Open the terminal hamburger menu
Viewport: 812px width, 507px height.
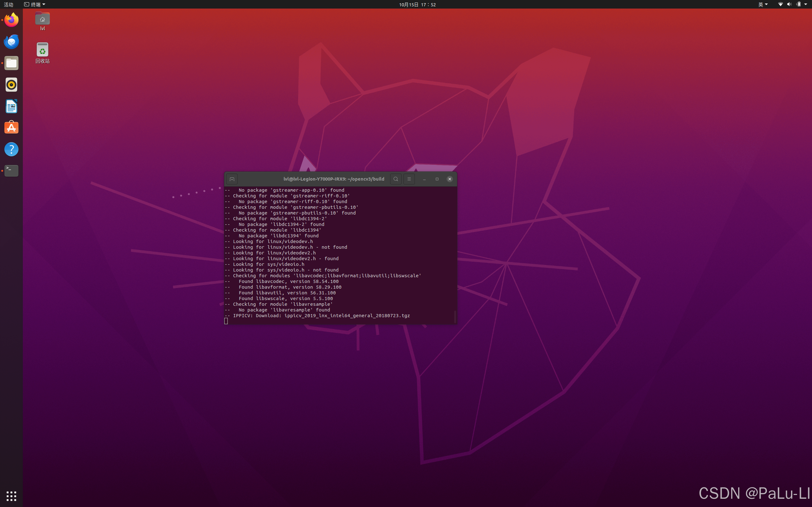pyautogui.click(x=409, y=179)
